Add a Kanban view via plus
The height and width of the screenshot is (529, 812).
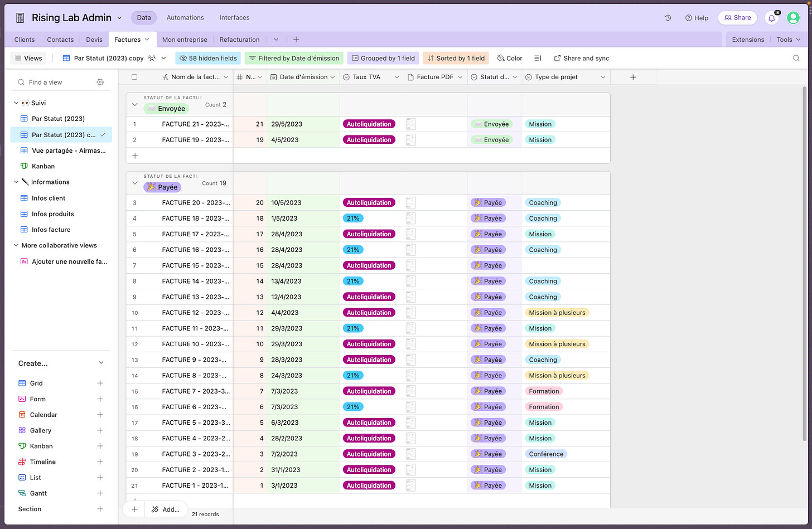100,446
